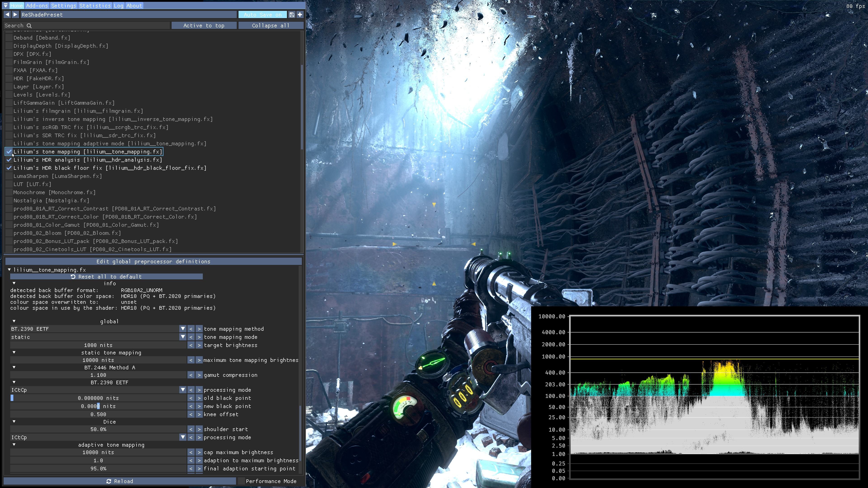Increase shoulder start with right arrow
868x488 pixels.
199,429
